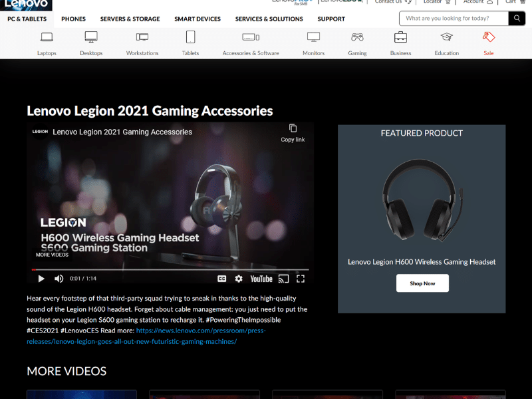The width and height of the screenshot is (532, 399).
Task: Open the Business briefcase icon
Action: pos(400,37)
